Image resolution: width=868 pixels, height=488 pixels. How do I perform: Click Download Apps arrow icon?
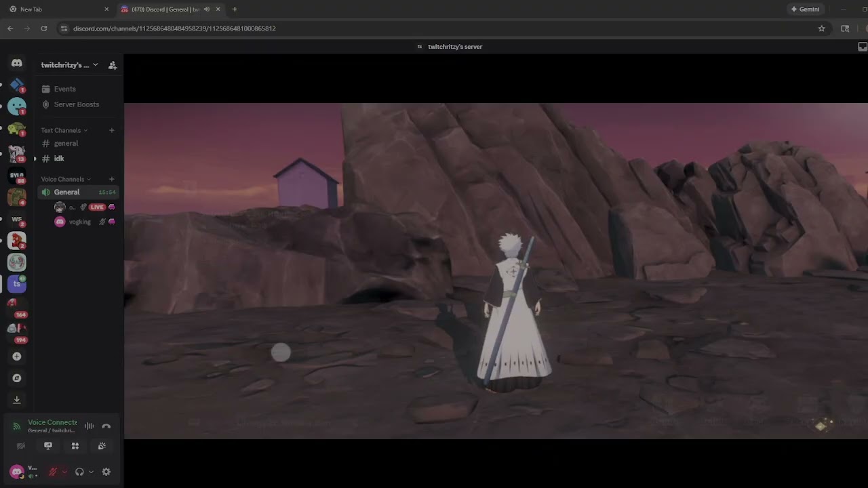tap(17, 400)
